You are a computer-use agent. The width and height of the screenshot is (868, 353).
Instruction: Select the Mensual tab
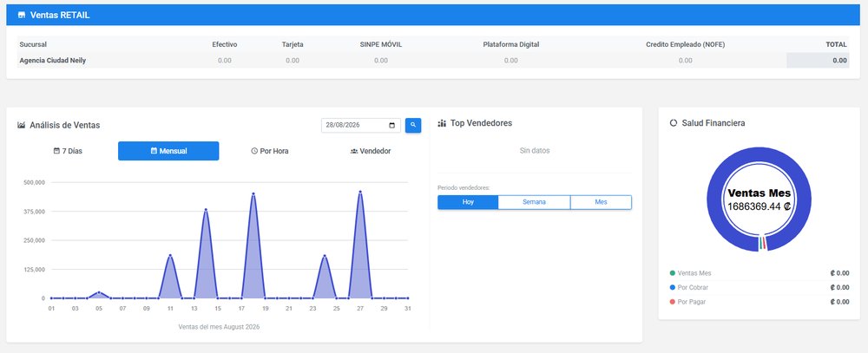(x=168, y=151)
